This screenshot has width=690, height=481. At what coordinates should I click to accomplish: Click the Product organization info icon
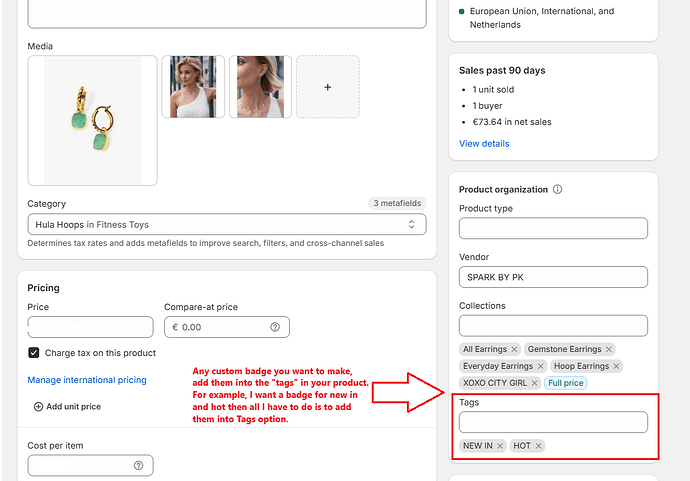click(557, 189)
